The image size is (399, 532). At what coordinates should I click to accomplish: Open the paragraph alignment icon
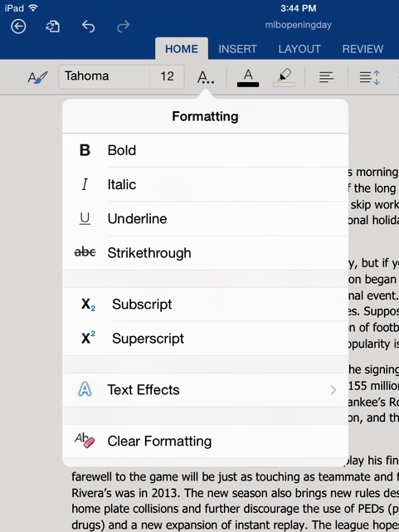[x=326, y=77]
